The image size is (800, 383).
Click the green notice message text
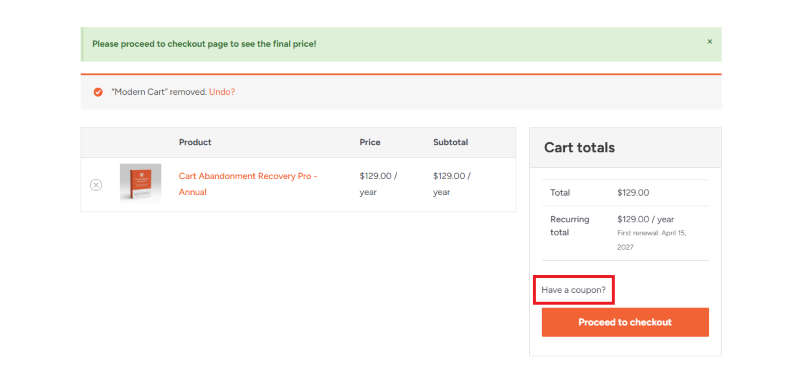204,44
